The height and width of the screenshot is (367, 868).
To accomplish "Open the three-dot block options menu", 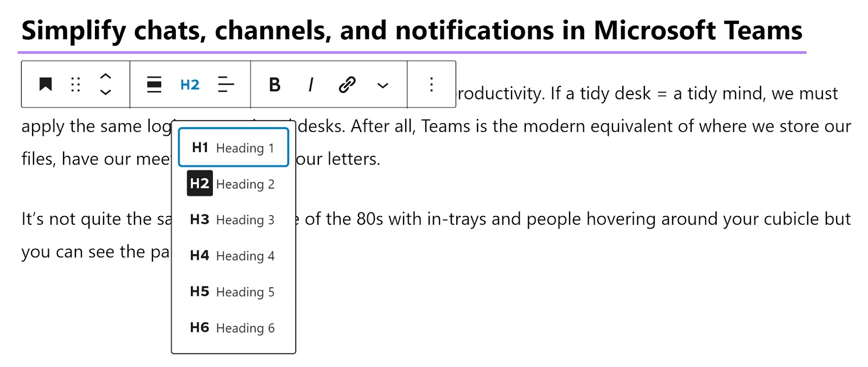I will pos(431,85).
